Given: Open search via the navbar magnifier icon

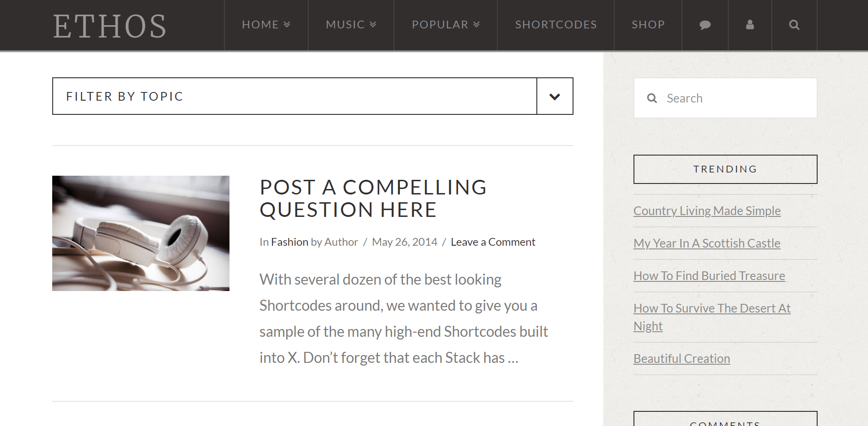Looking at the screenshot, I should tap(794, 25).
